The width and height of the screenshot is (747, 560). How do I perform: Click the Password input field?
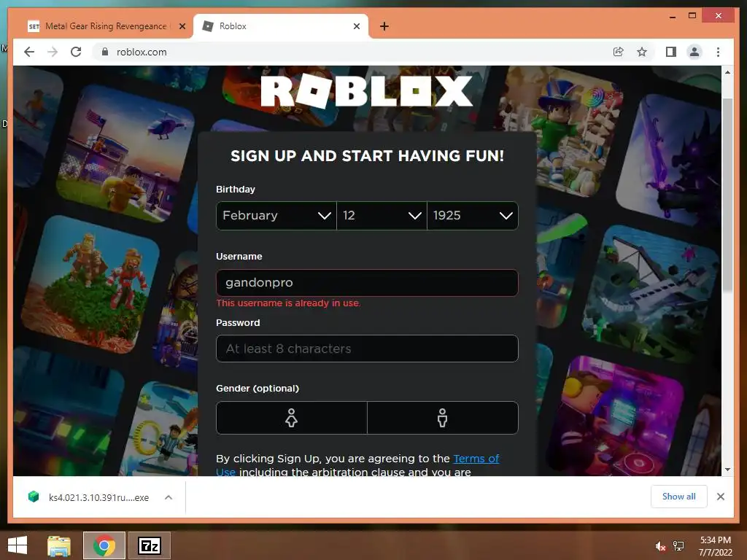point(367,349)
